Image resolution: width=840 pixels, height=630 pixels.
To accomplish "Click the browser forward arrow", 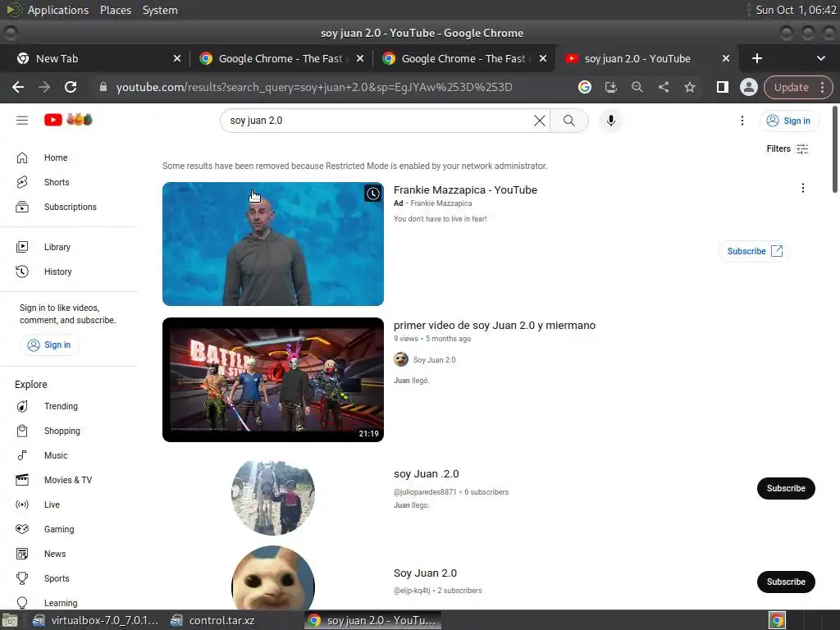I will 44,87.
